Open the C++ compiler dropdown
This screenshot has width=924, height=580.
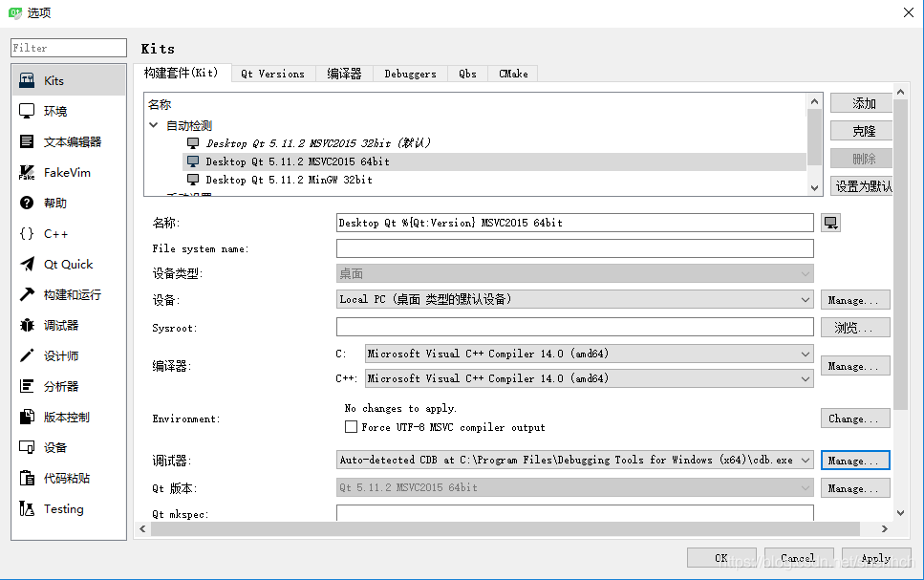point(590,378)
